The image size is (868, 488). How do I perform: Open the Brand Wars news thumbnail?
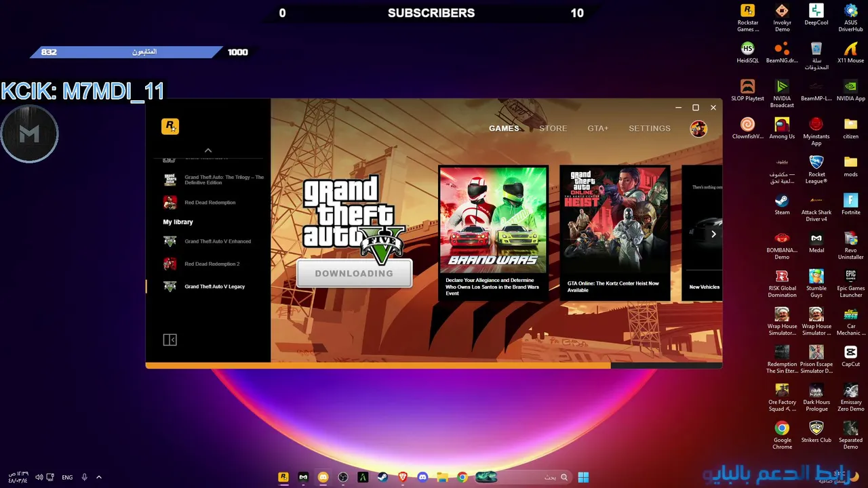493,219
